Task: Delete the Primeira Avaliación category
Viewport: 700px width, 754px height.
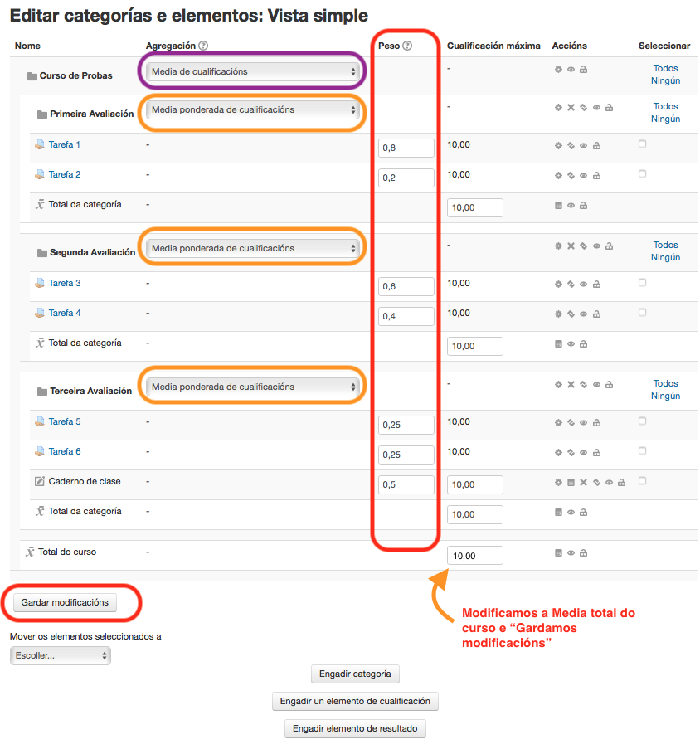Action: point(571,108)
